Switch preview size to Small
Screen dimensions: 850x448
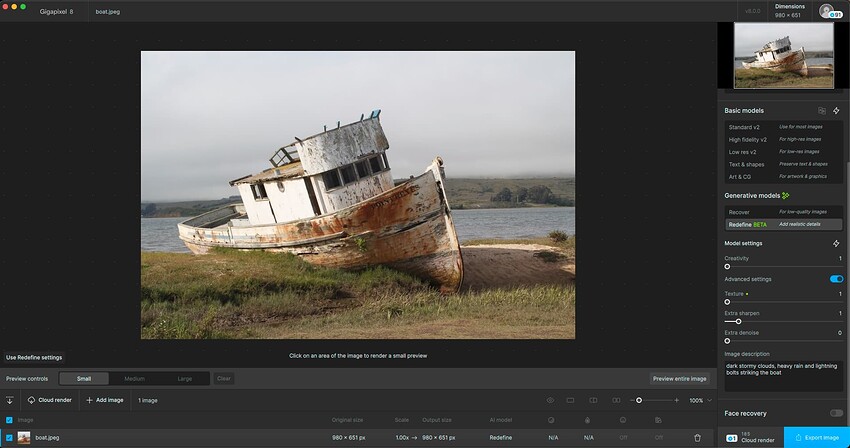coord(84,379)
